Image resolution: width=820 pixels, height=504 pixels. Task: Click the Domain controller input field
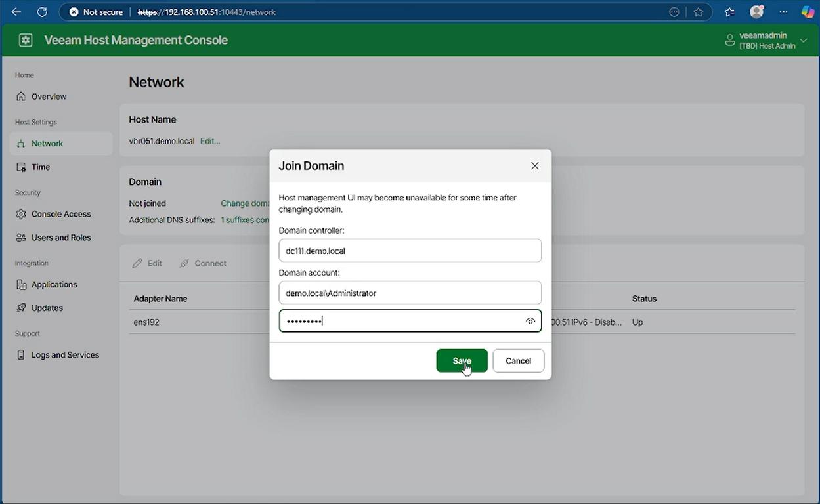[x=410, y=251]
